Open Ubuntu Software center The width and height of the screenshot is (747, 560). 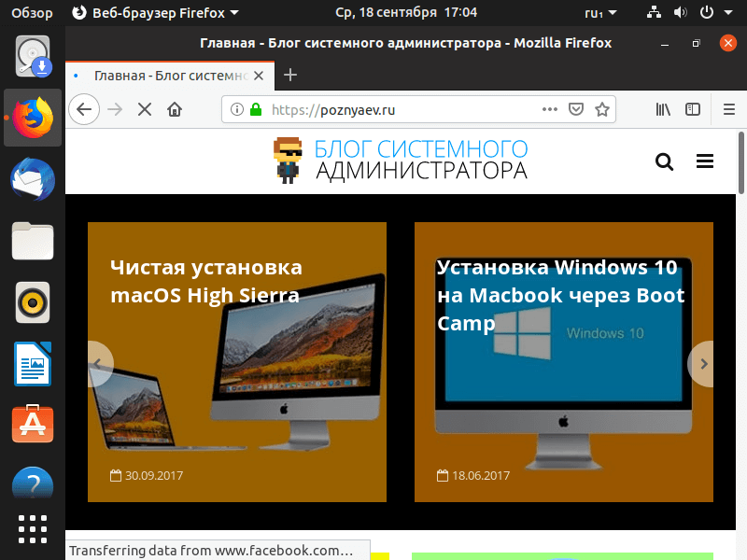(x=33, y=424)
